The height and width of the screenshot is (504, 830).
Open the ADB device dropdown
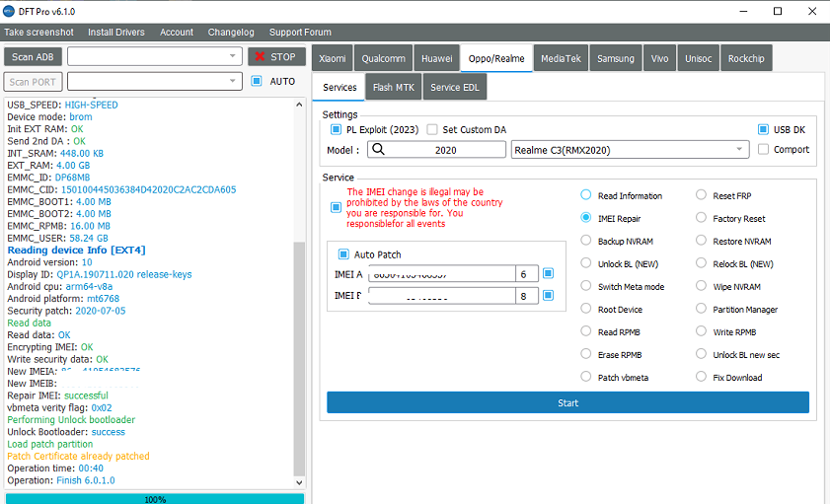tap(155, 56)
